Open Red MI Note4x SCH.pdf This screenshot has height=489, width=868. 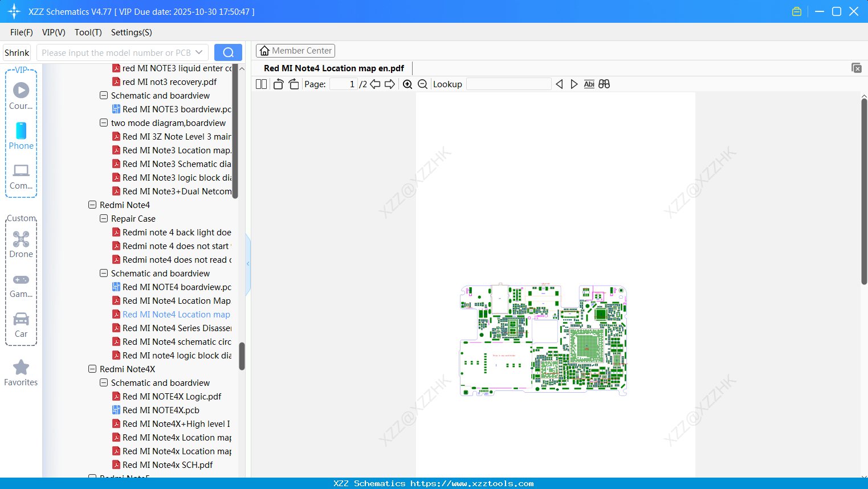click(x=162, y=465)
